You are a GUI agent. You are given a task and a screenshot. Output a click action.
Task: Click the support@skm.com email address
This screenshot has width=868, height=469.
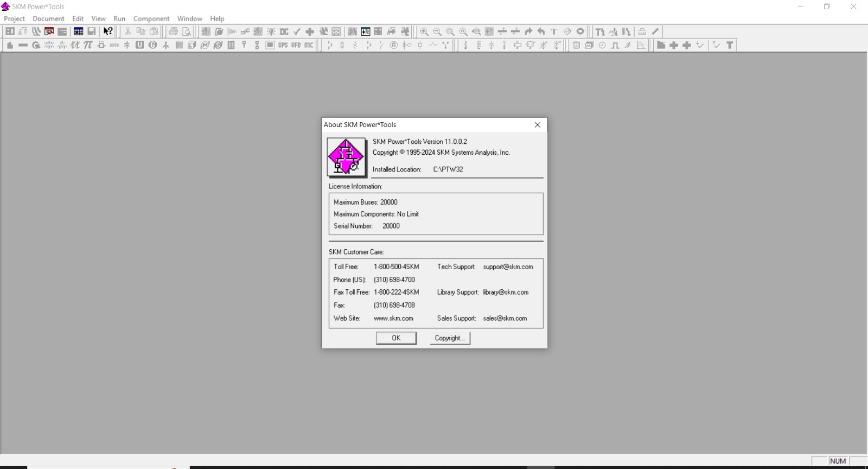pos(508,267)
